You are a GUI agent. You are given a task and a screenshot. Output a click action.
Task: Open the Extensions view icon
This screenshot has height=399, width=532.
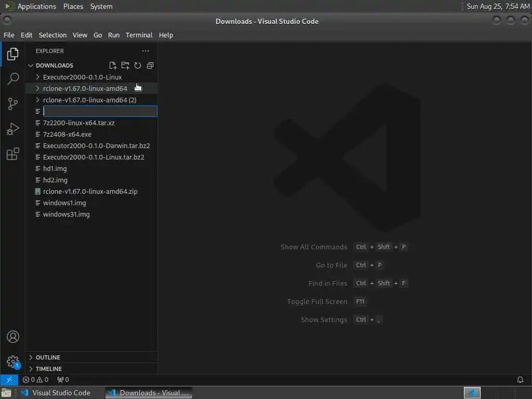[12, 154]
